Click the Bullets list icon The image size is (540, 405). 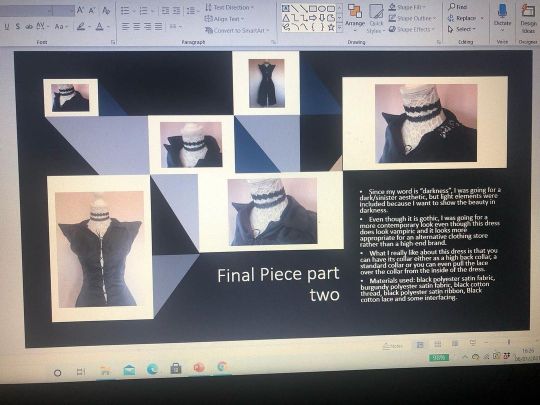pos(125,11)
